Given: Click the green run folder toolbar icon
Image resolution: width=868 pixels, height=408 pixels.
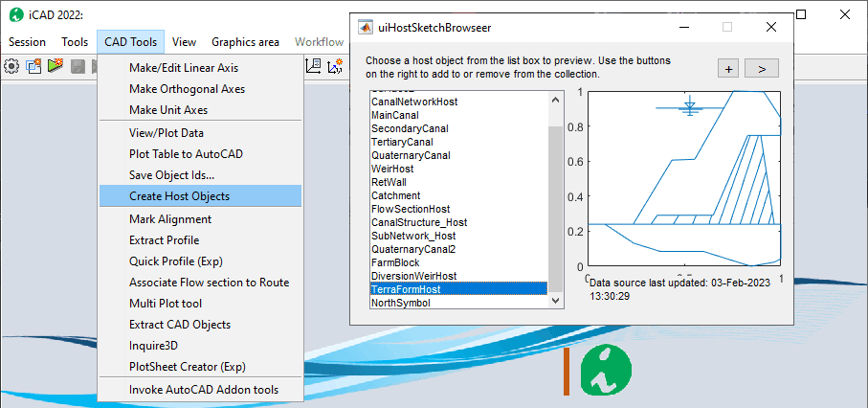Looking at the screenshot, I should [x=56, y=66].
